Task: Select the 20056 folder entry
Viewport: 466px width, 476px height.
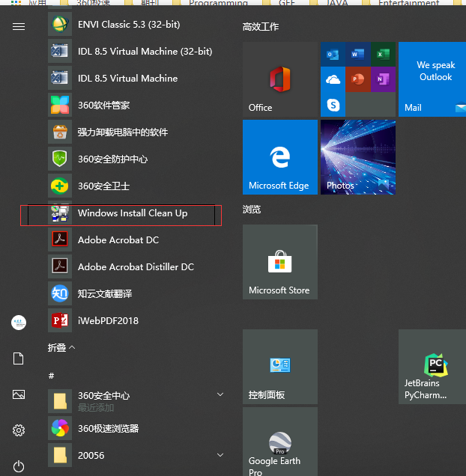Action: coord(136,455)
